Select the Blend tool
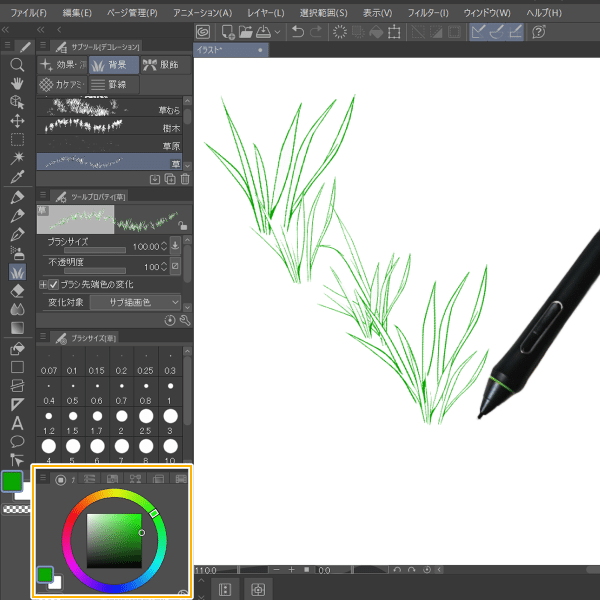Screen dimensions: 600x600 17,309
